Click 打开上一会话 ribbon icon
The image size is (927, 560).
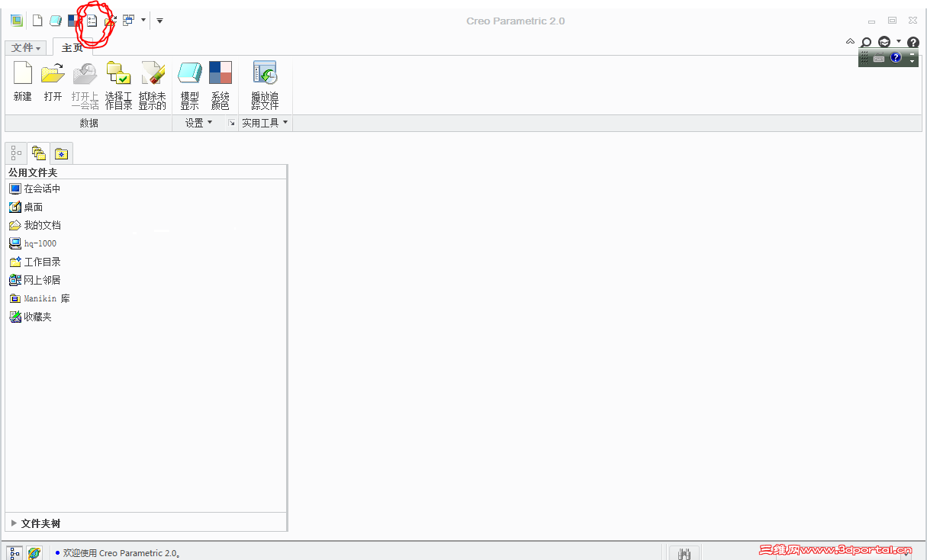(85, 73)
